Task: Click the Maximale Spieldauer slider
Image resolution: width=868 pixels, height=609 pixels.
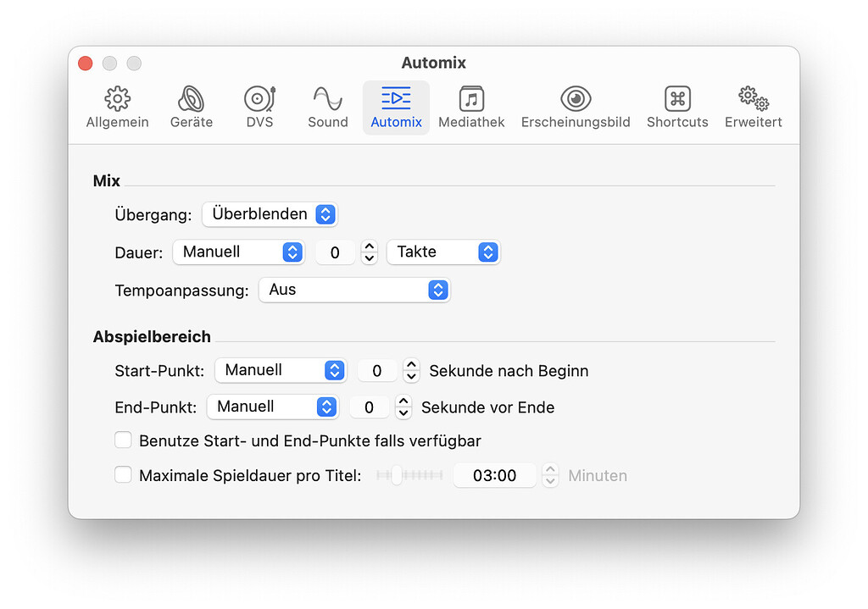Action: tap(410, 475)
